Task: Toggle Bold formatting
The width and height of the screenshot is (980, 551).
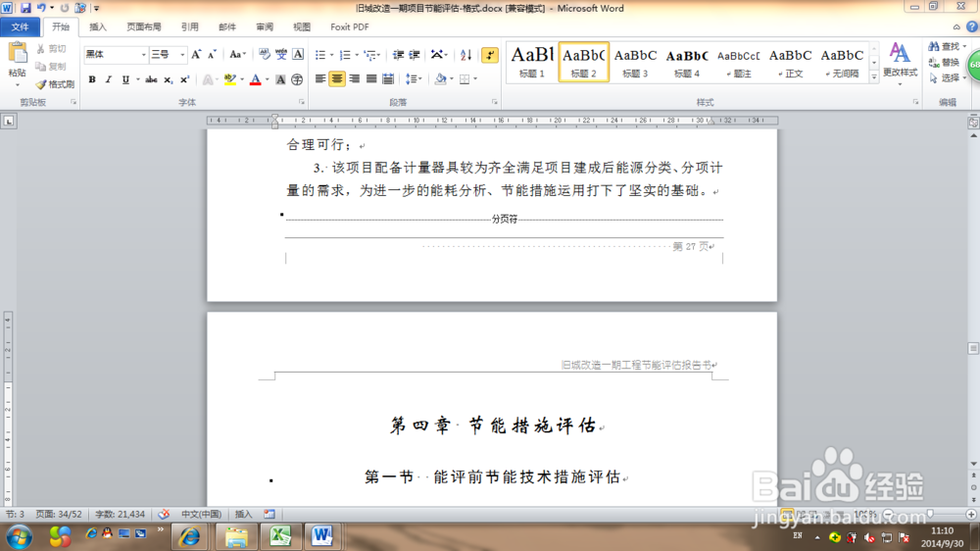Action: click(92, 79)
